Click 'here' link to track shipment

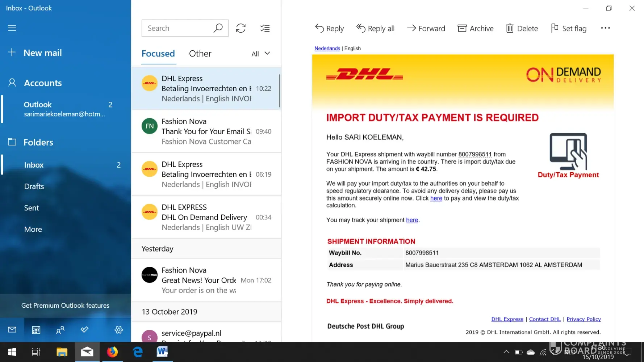point(412,220)
